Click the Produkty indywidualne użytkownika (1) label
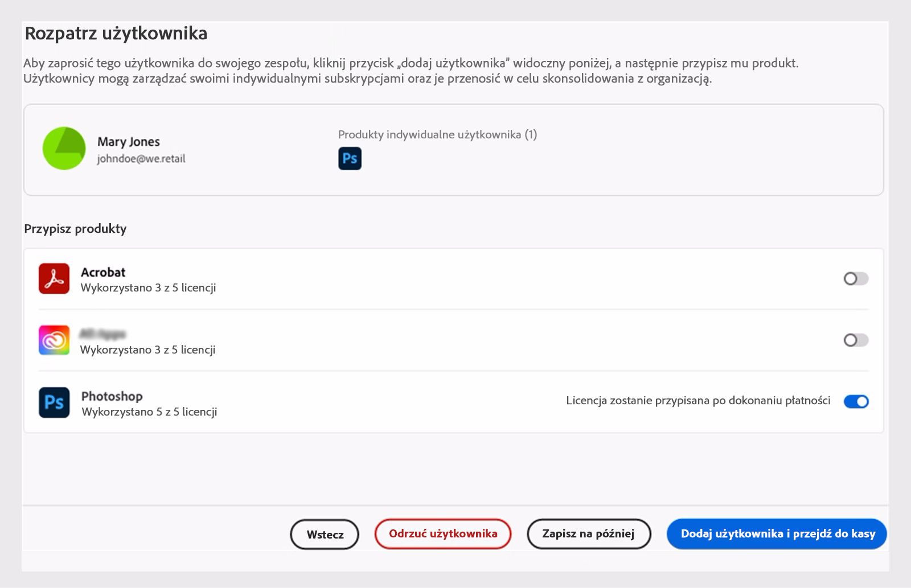Viewport: 911px width, 588px height. [x=437, y=134]
